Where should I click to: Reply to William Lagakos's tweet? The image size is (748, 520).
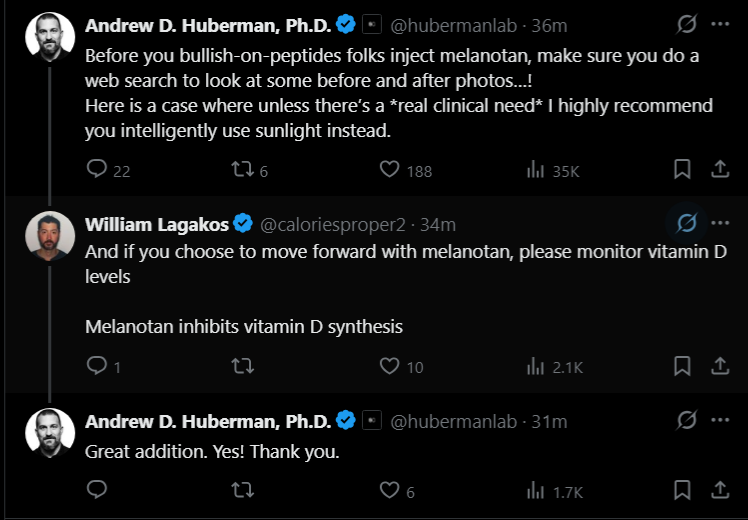click(97, 366)
